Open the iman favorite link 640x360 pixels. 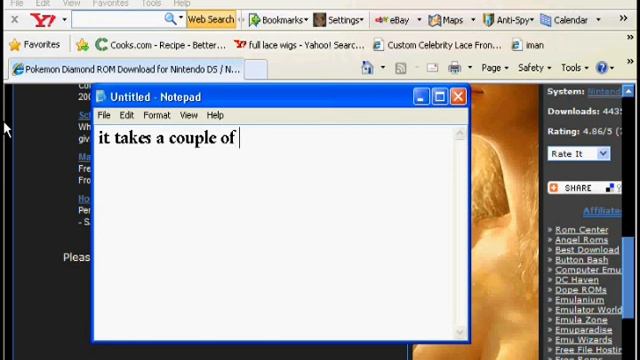(528, 45)
